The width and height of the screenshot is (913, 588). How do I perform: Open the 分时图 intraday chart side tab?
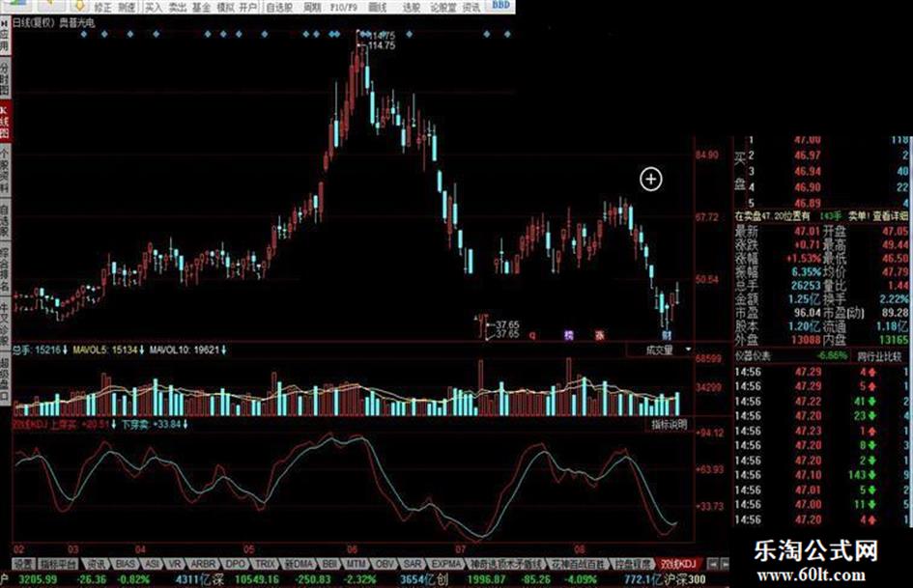point(5,79)
